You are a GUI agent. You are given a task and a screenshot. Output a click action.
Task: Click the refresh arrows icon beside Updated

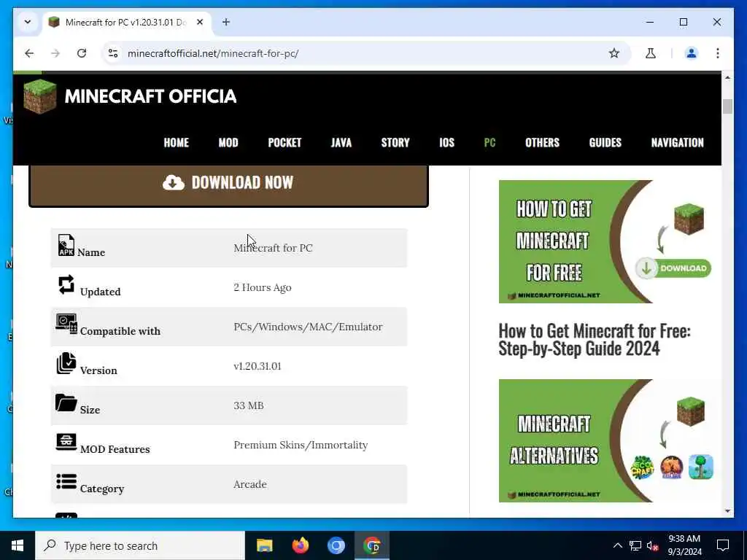66,285
